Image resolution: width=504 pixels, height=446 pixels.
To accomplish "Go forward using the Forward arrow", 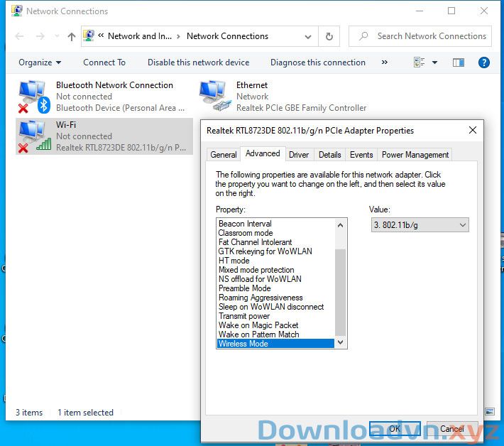I will point(40,36).
